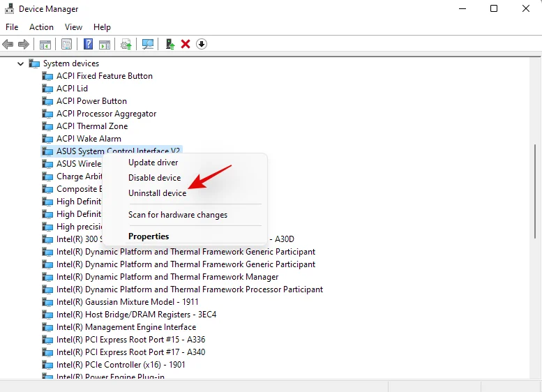Select the Composite device row
The height and width of the screenshot is (392, 542).
(79, 189)
